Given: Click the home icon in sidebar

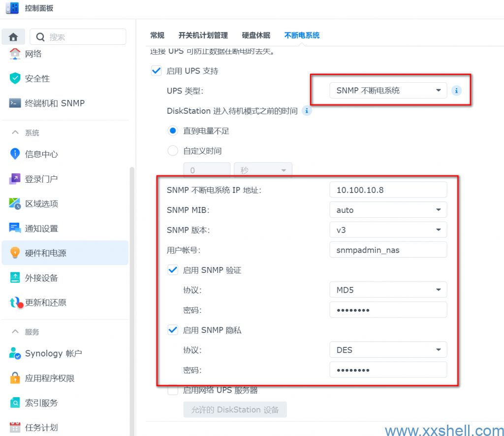Looking at the screenshot, I should pos(14,37).
